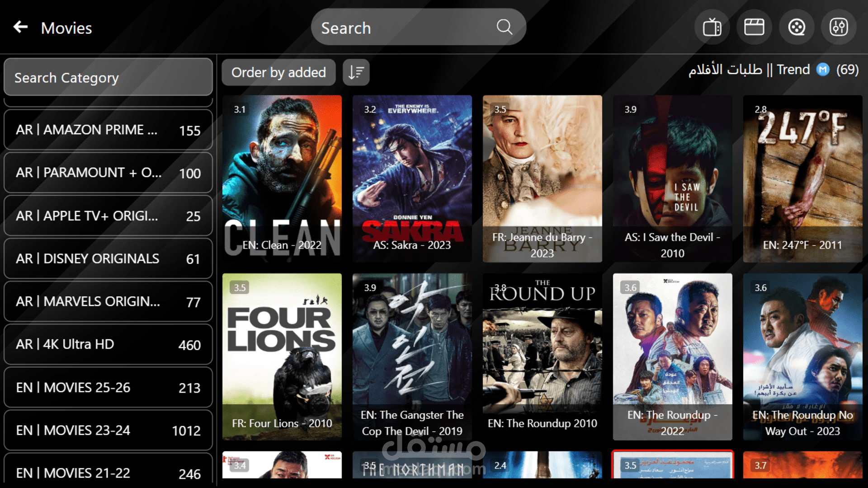Open the Order by added dropdown
Screen dimensions: 868x488
pos(278,72)
